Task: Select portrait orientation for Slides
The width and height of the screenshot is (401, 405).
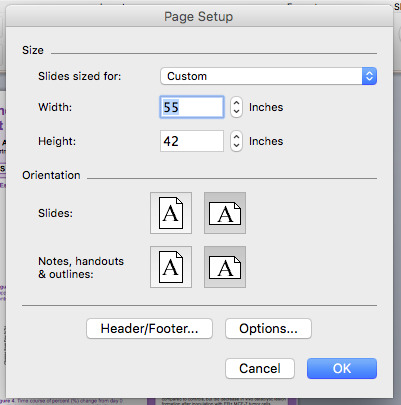Action: (171, 213)
